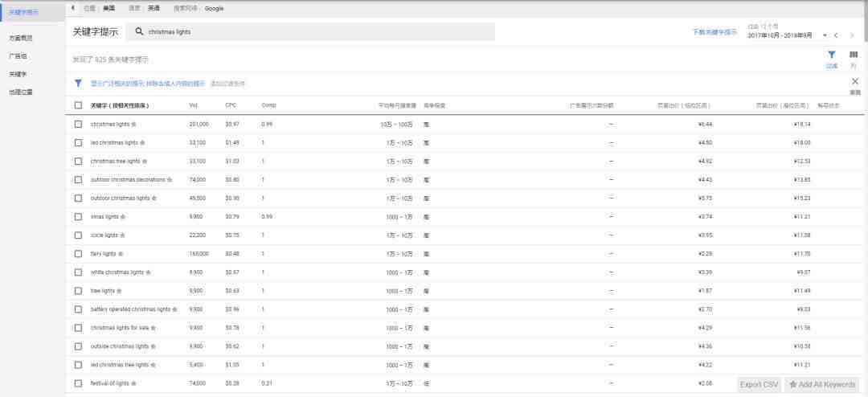Star the "xmas lights" keyword
Screen dimensions: 868x397
pos(123,216)
